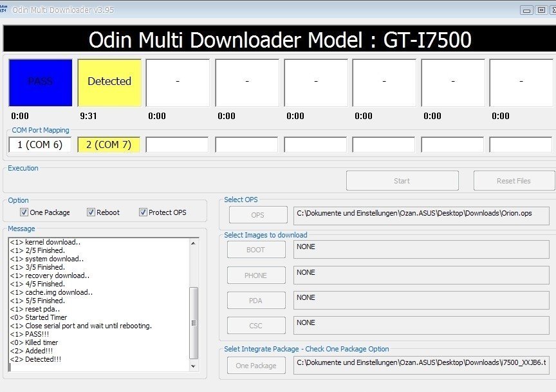
Task: Click the PDA path field showing NONE
Action: tap(422, 301)
